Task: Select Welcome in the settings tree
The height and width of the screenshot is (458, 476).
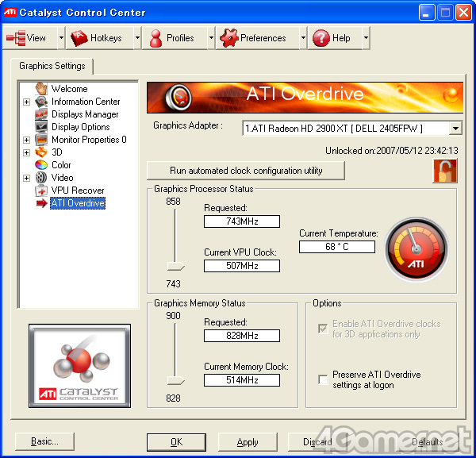Action: pyautogui.click(x=70, y=89)
